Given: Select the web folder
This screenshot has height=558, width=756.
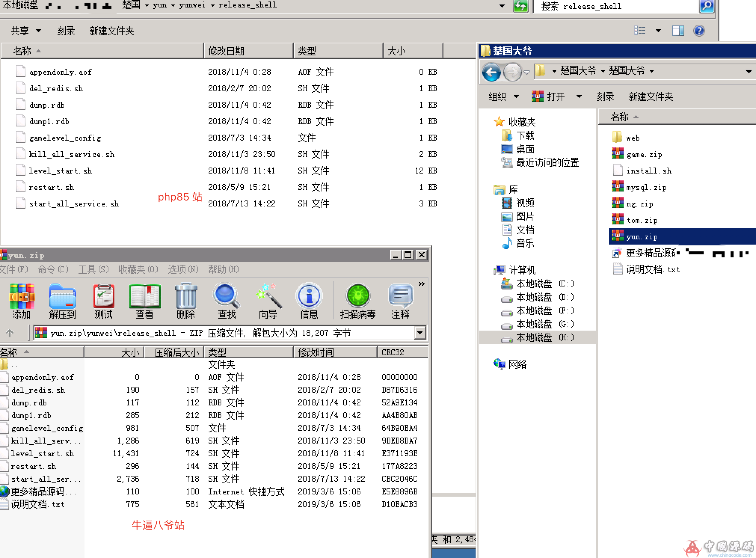Looking at the screenshot, I should (x=626, y=138).
